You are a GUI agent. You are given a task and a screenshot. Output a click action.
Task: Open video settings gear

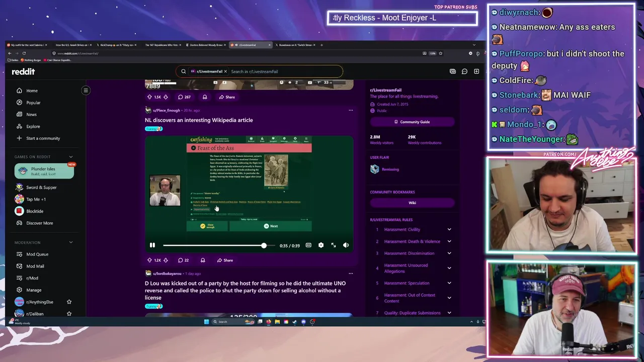tap(321, 245)
